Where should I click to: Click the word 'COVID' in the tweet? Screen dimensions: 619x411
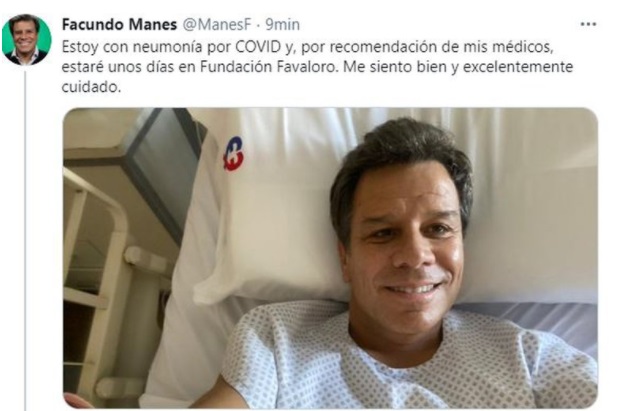pyautogui.click(x=258, y=47)
